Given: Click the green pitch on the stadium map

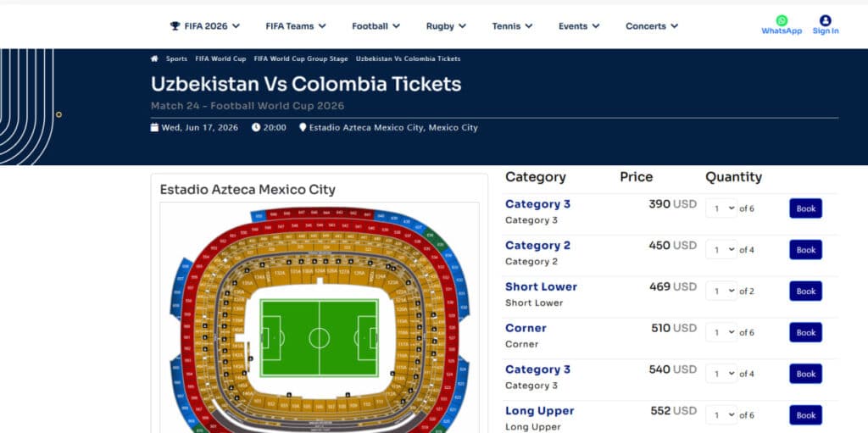Looking at the screenshot, I should click(319, 338).
